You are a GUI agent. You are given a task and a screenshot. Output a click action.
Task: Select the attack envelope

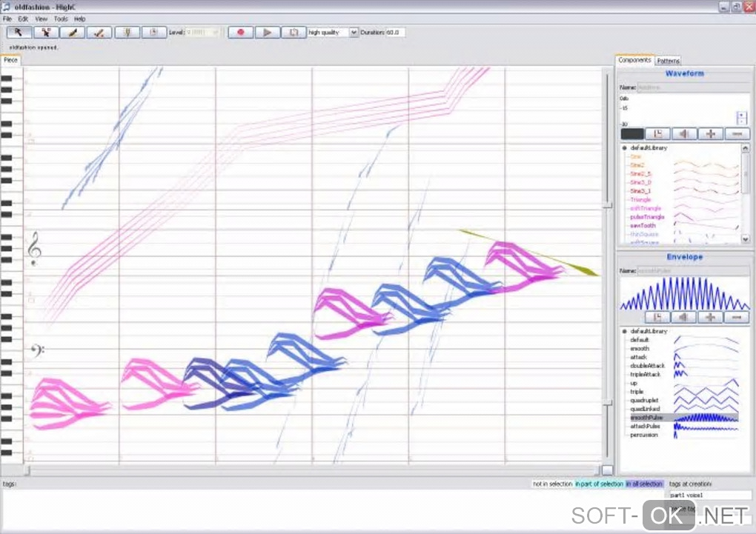[x=638, y=357]
